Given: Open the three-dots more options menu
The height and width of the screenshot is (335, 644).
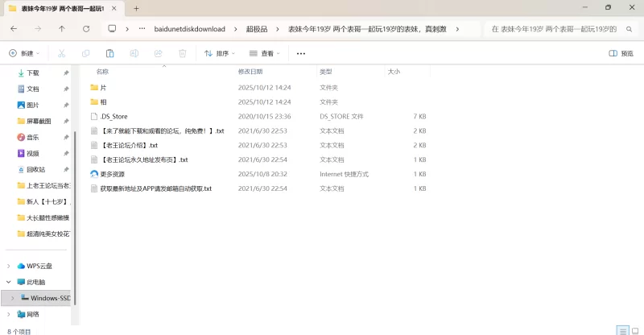Looking at the screenshot, I should (x=301, y=53).
